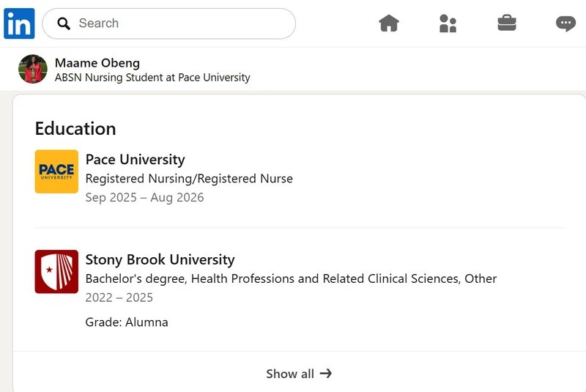586x392 pixels.
Task: Open the Pace University school link
Action: 136,160
